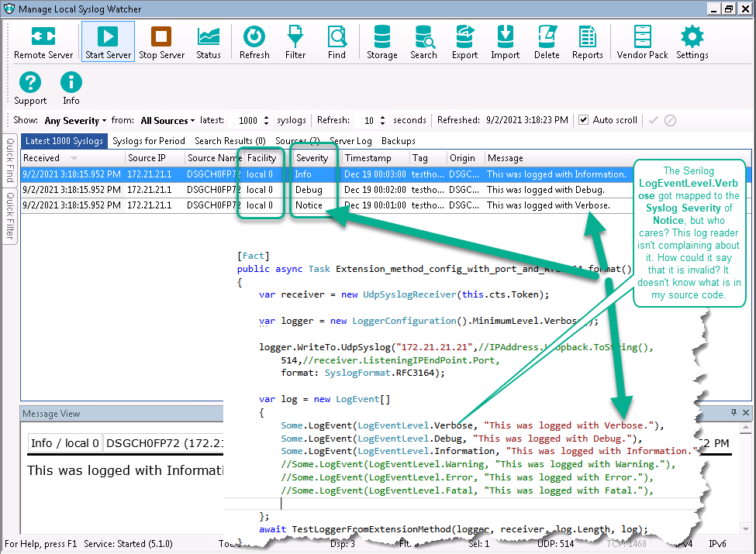Viewport: 756px width, 554px height.
Task: Pin the Message View panel
Action: (734, 413)
